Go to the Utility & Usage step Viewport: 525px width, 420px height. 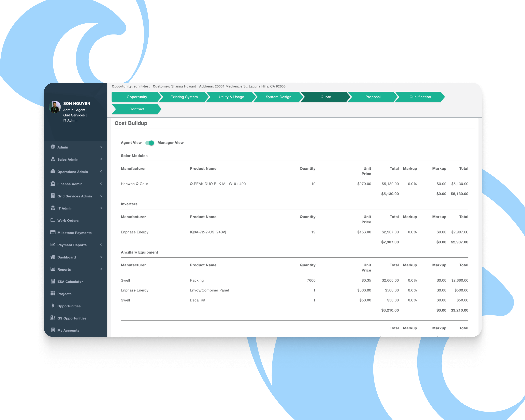pos(231,97)
